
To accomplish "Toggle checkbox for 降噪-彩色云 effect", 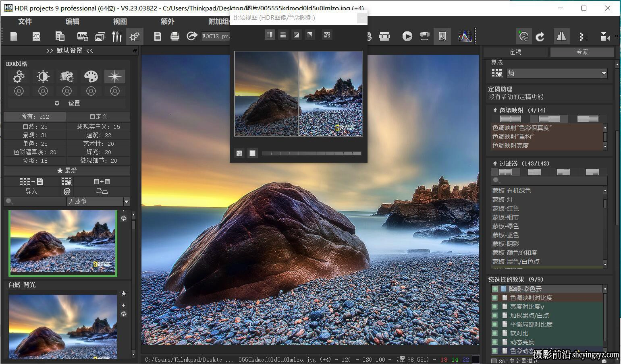I will coord(495,289).
